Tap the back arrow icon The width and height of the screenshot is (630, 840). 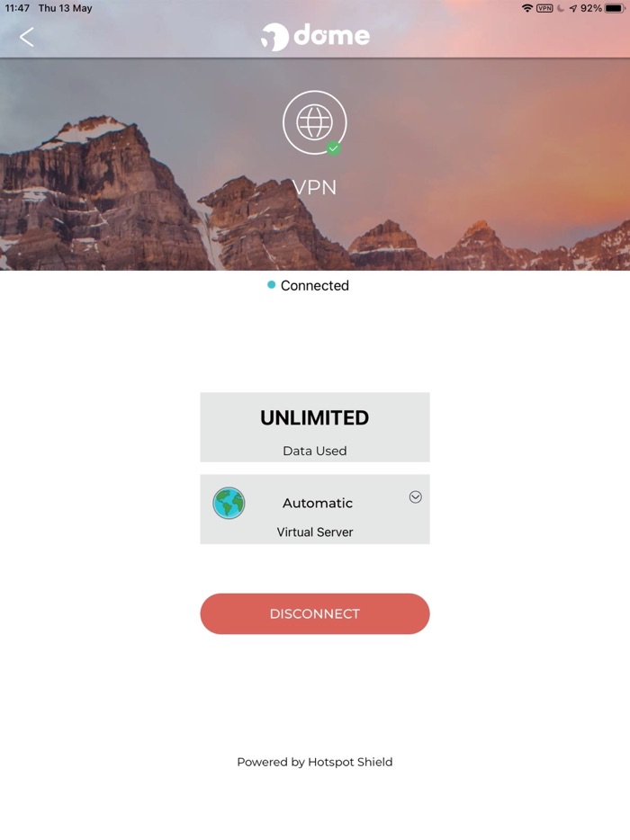point(27,37)
